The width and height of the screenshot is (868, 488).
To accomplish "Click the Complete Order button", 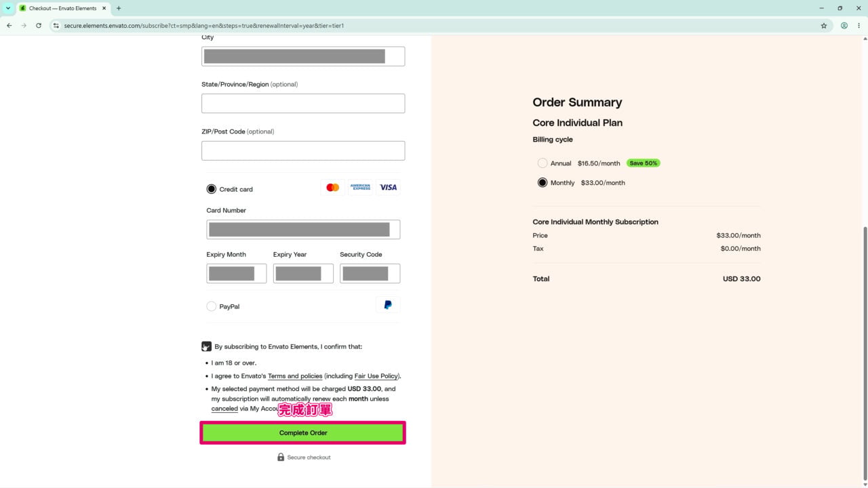I will [303, 433].
